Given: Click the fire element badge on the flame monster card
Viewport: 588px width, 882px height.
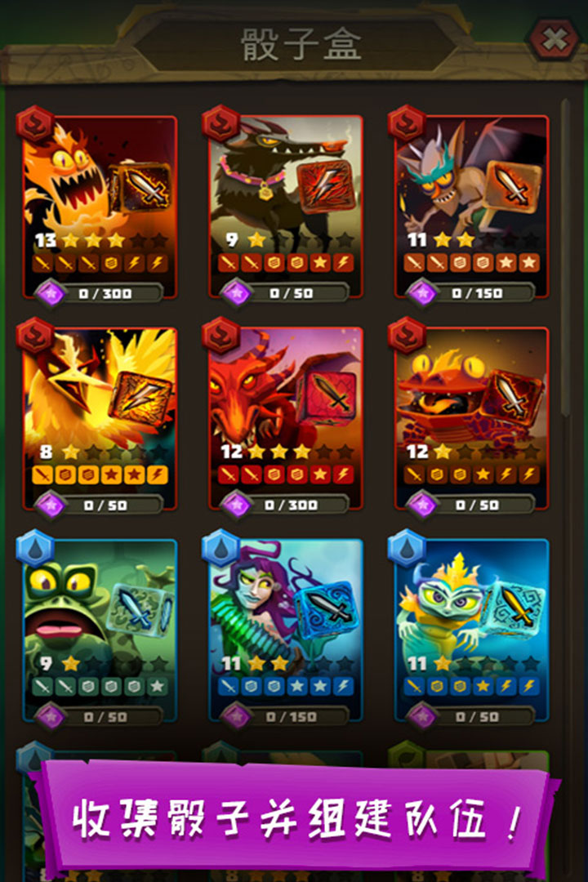Looking at the screenshot, I should point(35,123).
